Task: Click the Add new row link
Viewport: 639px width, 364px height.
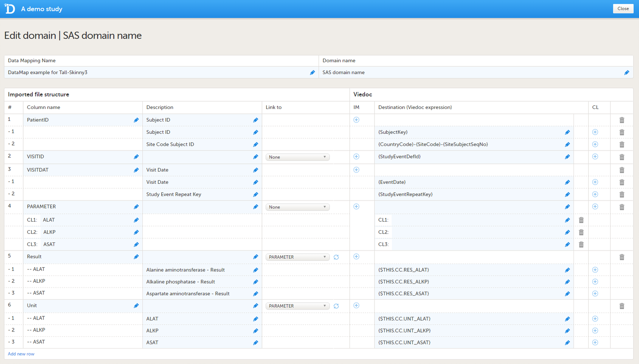Action: pyautogui.click(x=21, y=354)
